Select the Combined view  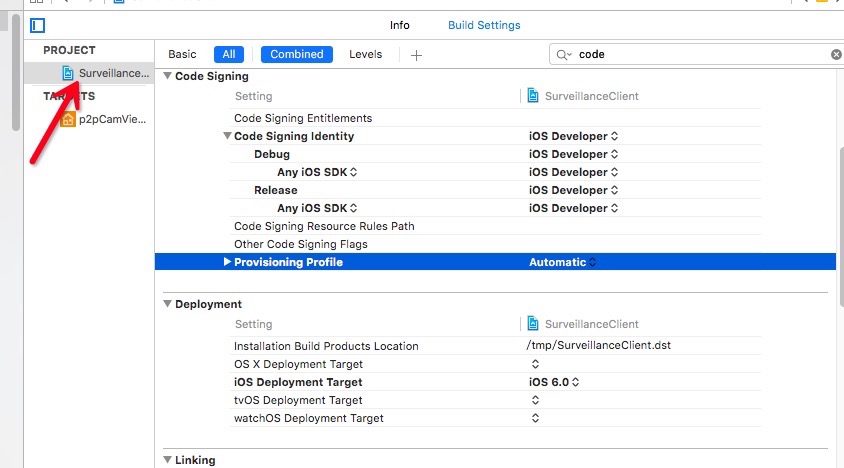[x=297, y=54]
